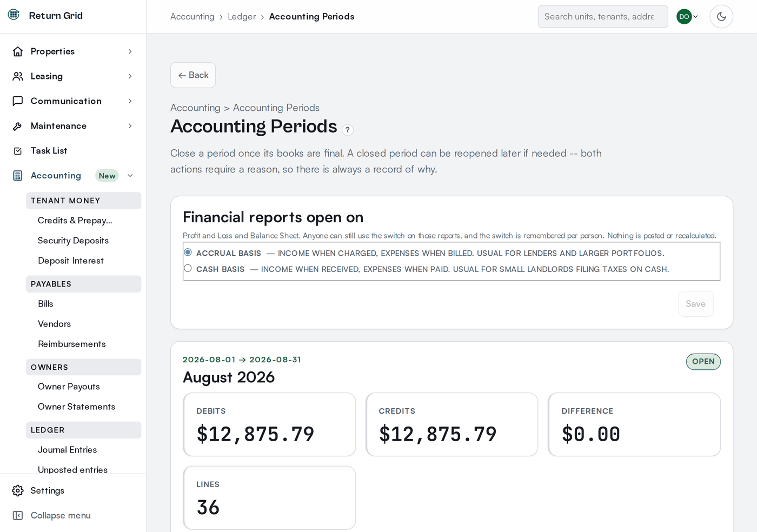Select the Cash Basis radio option
Image resolution: width=757 pixels, height=532 pixels.
(188, 268)
